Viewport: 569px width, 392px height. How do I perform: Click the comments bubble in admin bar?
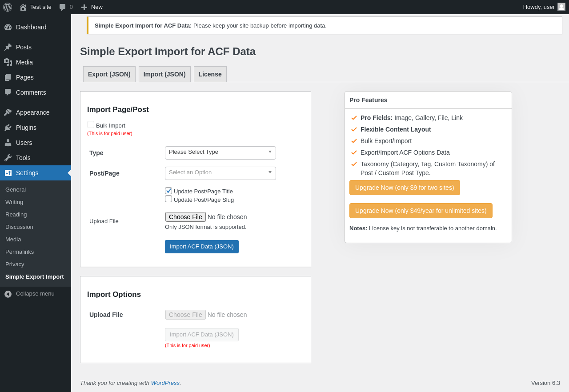[63, 7]
